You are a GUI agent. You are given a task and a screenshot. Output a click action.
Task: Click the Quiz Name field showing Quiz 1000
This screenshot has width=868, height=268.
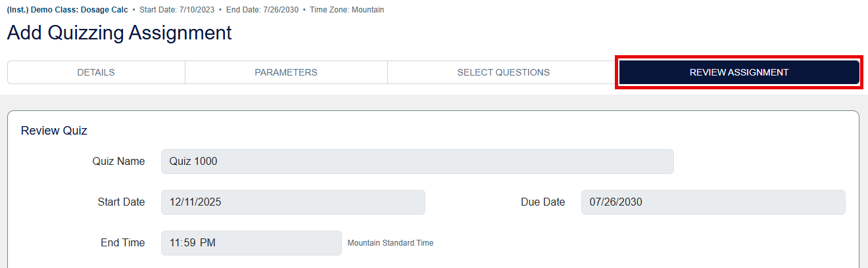(417, 162)
